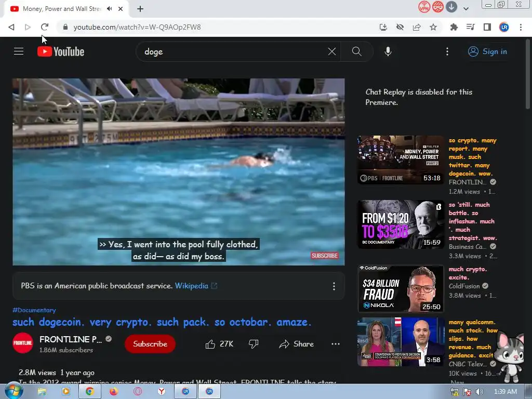Select the Money, Power and Wall Street tab

(x=61, y=9)
